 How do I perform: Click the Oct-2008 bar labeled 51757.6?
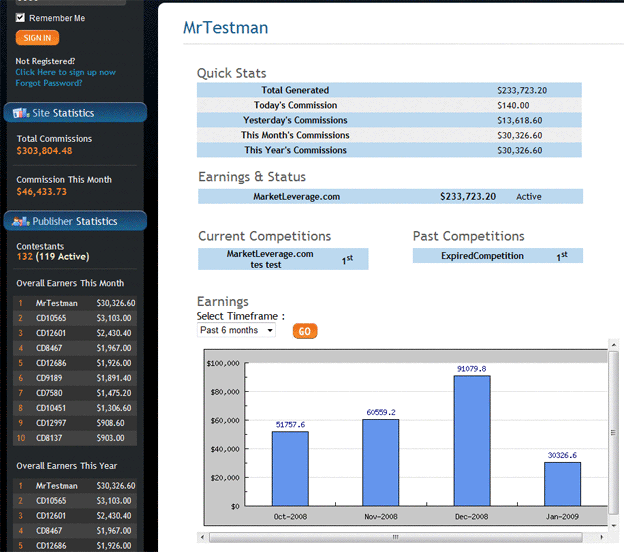[290, 469]
